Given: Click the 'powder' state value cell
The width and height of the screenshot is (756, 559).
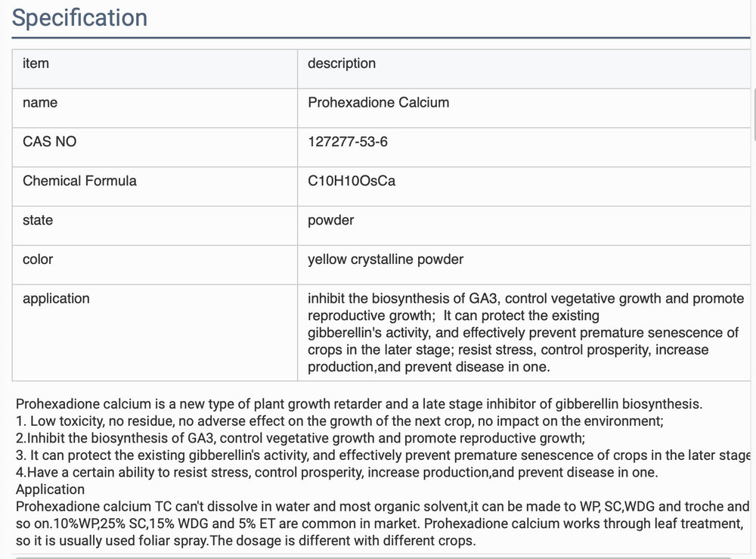Looking at the screenshot, I should click(524, 225).
